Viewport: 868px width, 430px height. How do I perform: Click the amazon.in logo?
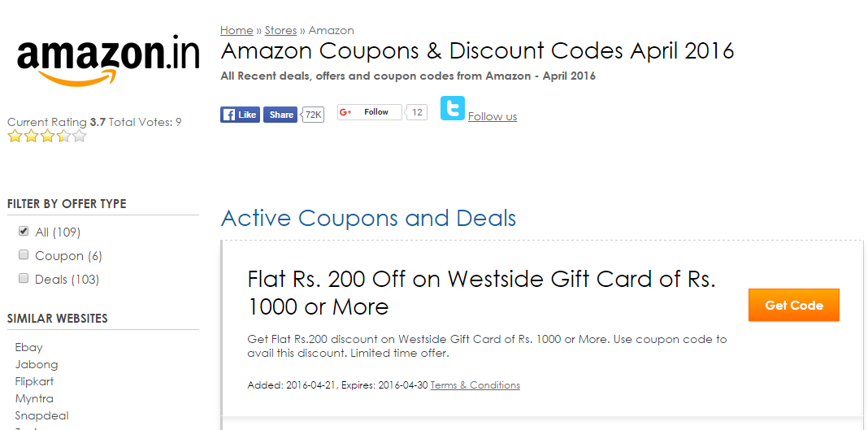coord(108,60)
